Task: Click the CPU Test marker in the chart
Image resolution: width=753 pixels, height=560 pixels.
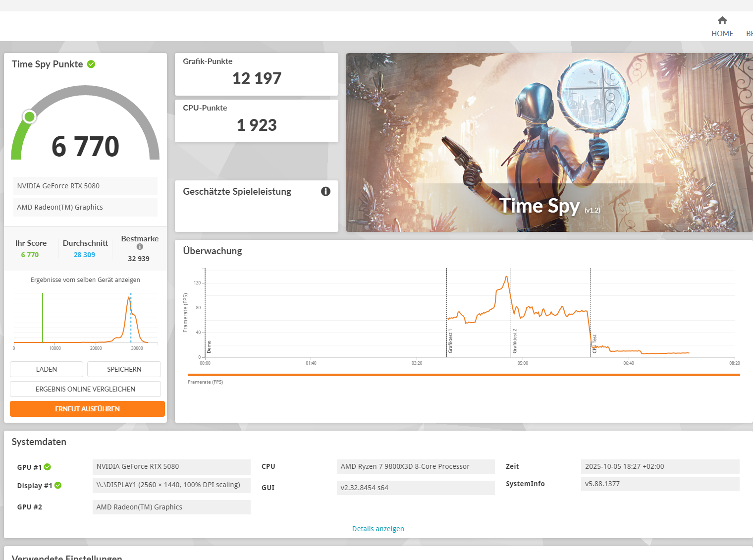Action: (594, 344)
